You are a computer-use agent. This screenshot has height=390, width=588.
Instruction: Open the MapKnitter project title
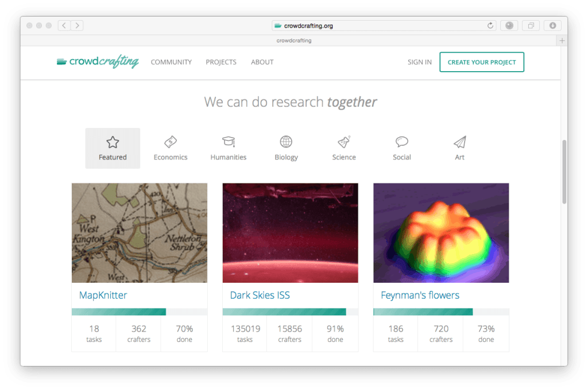click(x=103, y=295)
